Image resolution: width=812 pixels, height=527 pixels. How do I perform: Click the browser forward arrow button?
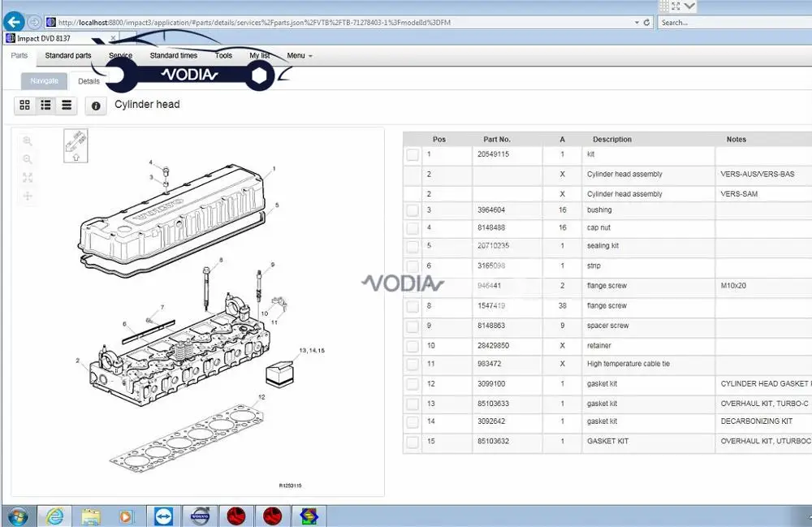click(34, 22)
